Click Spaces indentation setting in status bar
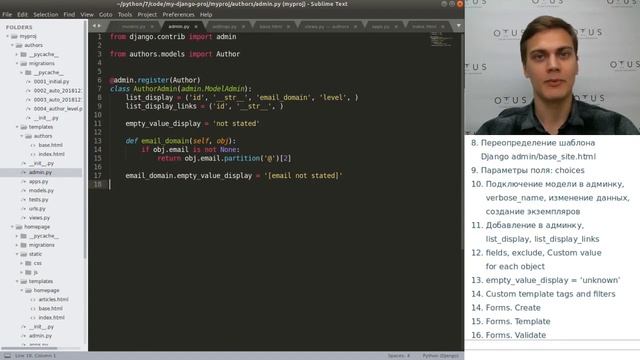This screenshot has height=360, width=640. [399, 356]
